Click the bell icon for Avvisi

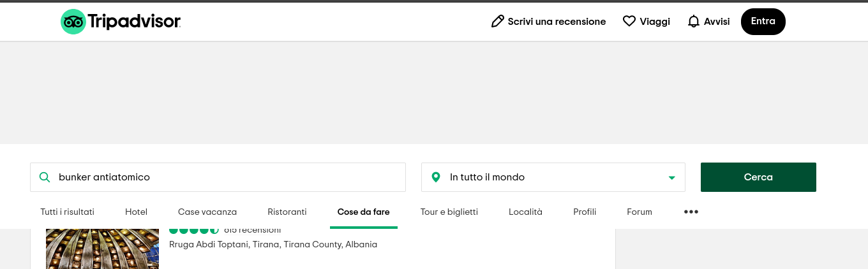694,22
